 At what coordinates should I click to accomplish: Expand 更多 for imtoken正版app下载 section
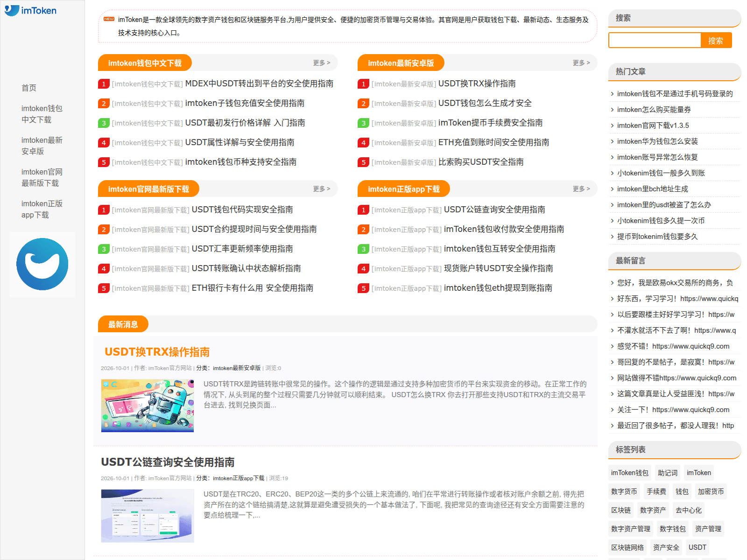(581, 189)
